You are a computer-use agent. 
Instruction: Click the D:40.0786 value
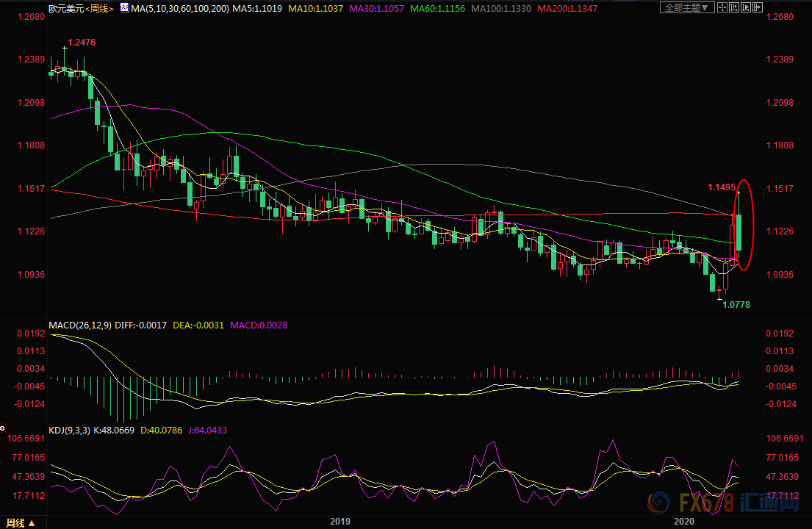162,431
